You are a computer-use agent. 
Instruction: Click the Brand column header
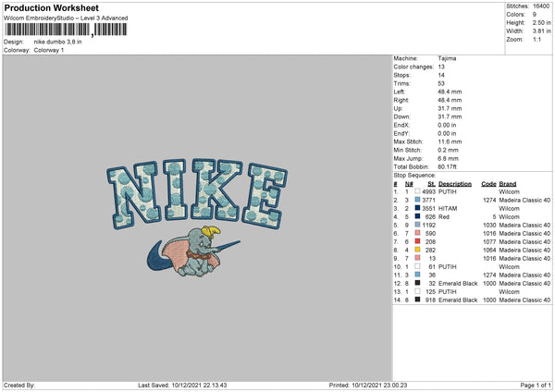tap(508, 184)
